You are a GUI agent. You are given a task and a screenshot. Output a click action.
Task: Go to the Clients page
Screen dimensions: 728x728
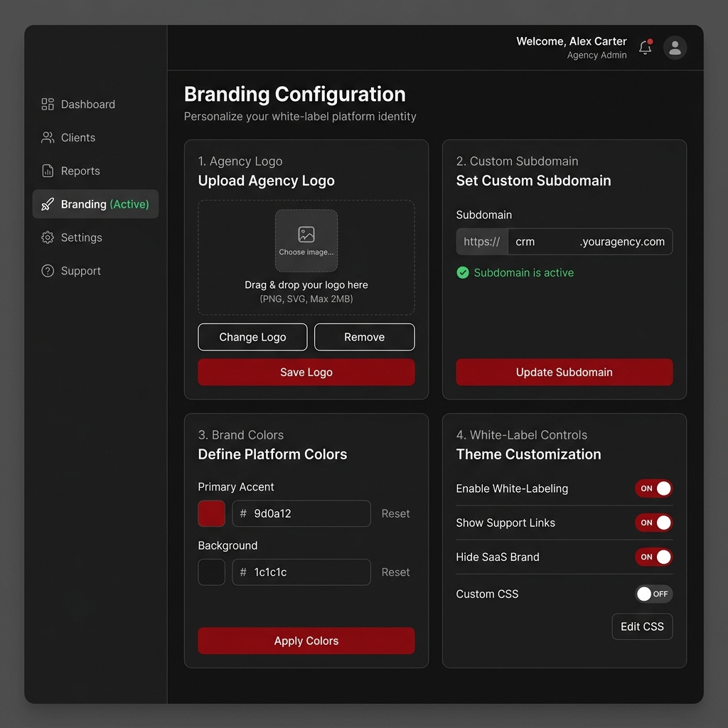(95, 137)
